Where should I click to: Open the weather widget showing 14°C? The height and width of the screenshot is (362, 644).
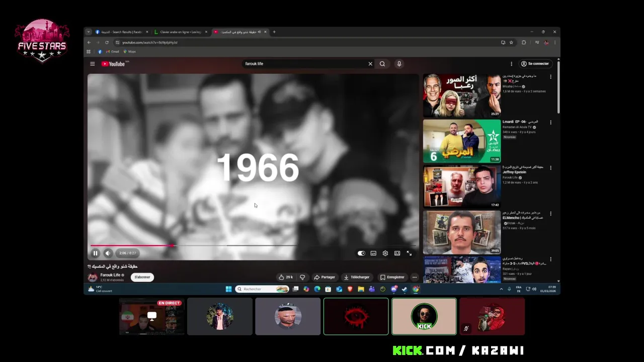click(x=100, y=289)
